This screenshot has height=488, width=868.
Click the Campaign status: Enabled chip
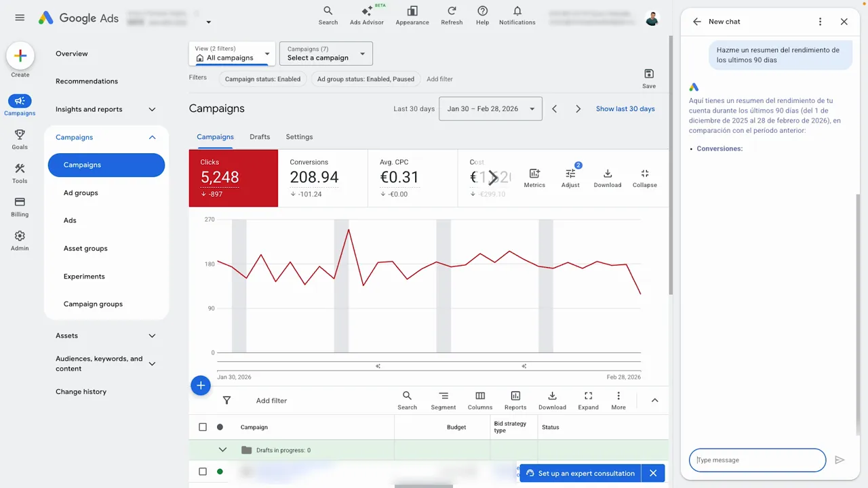262,79
